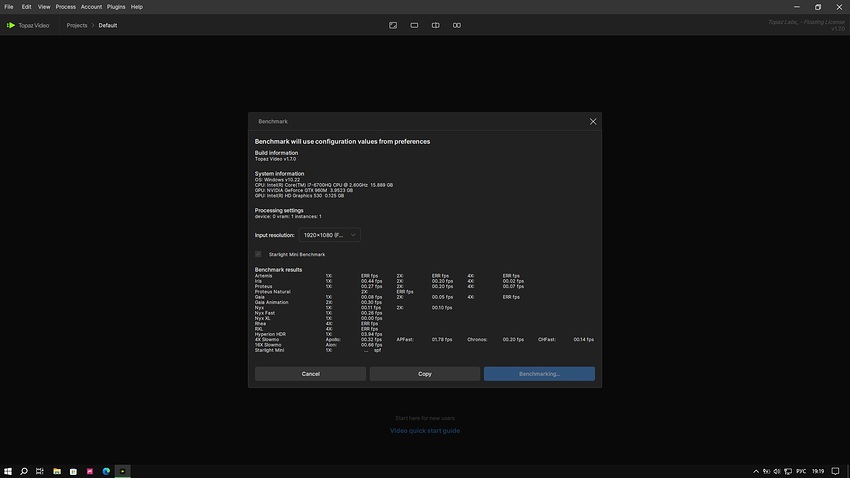Select the side-by-side layout icon
Viewport: 850px width, 478px height.
pos(457,25)
